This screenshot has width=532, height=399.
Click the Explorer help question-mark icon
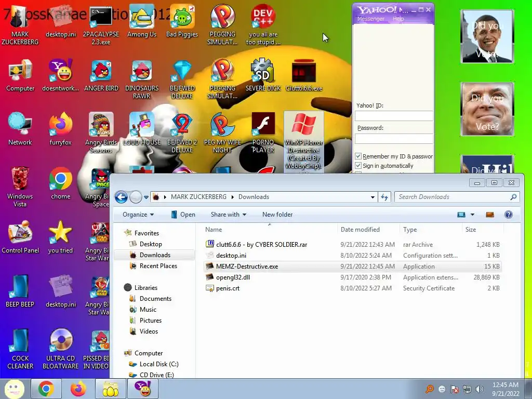tap(508, 215)
